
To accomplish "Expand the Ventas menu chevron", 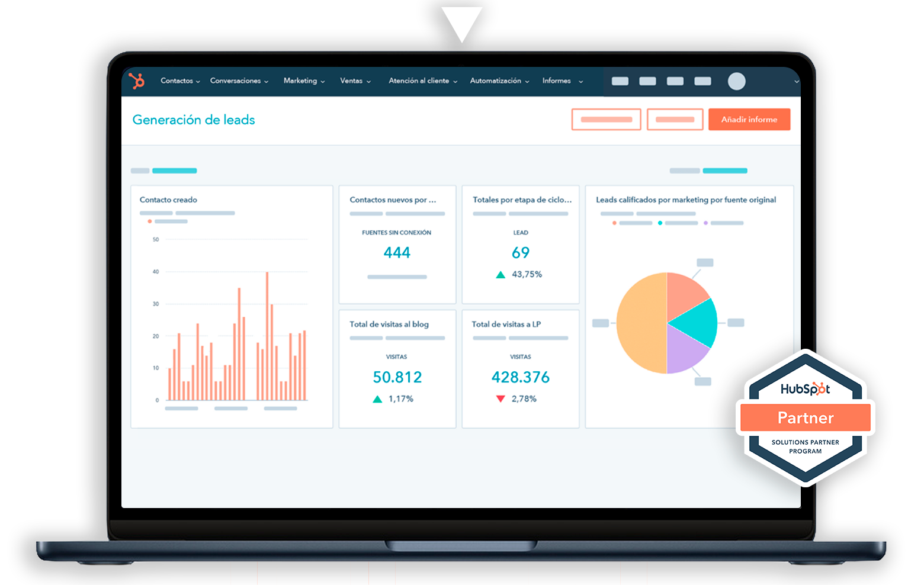I will 368,82.
